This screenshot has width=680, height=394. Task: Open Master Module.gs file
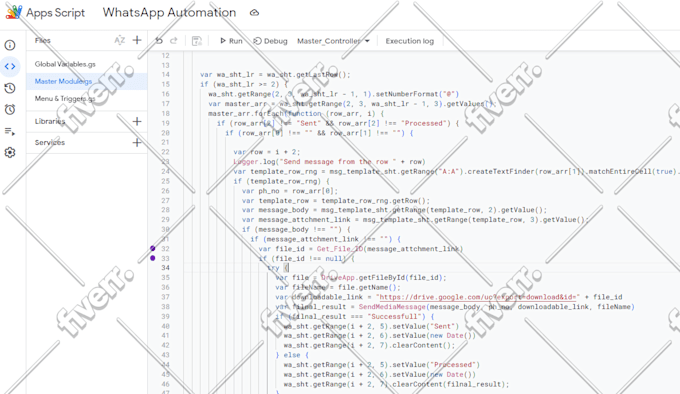point(63,81)
